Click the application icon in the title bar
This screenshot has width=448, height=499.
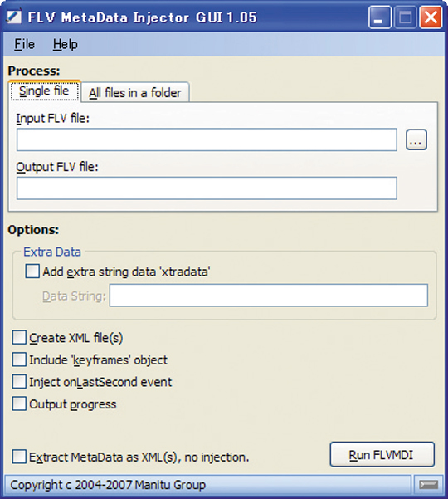(x=13, y=17)
